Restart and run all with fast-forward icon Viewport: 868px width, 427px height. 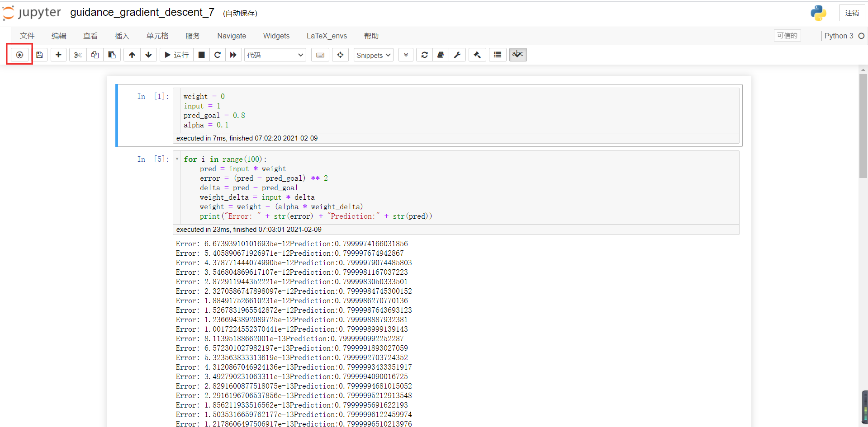pos(233,55)
